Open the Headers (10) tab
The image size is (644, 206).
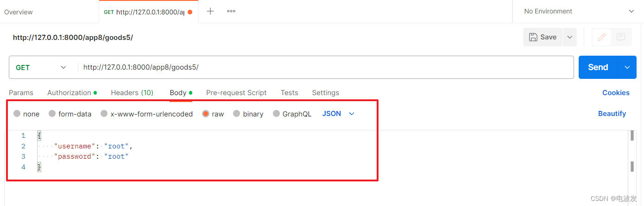coord(132,93)
